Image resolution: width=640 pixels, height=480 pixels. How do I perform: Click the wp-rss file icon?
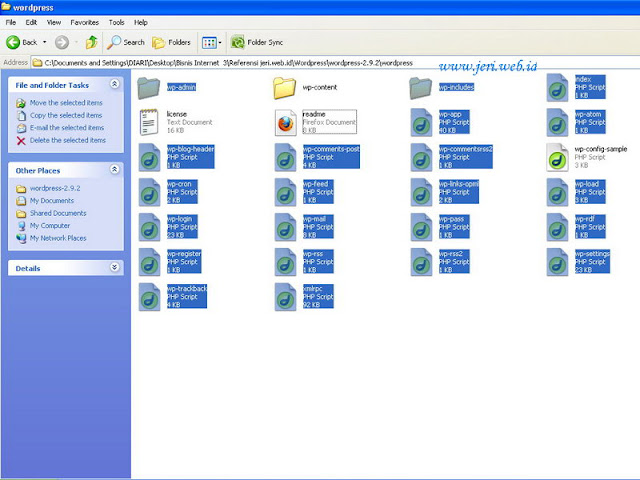285,262
